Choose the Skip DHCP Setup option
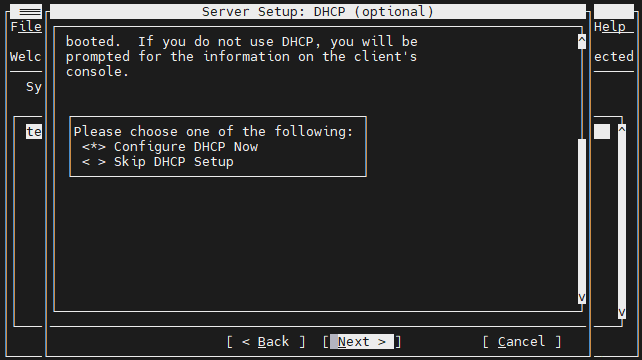Image resolution: width=642 pixels, height=360 pixels. 158,162
